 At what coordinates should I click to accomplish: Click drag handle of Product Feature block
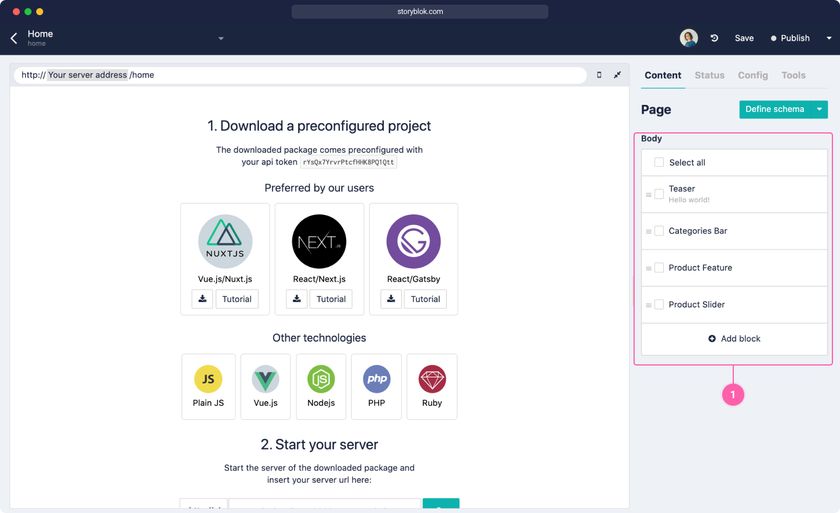pyautogui.click(x=648, y=268)
